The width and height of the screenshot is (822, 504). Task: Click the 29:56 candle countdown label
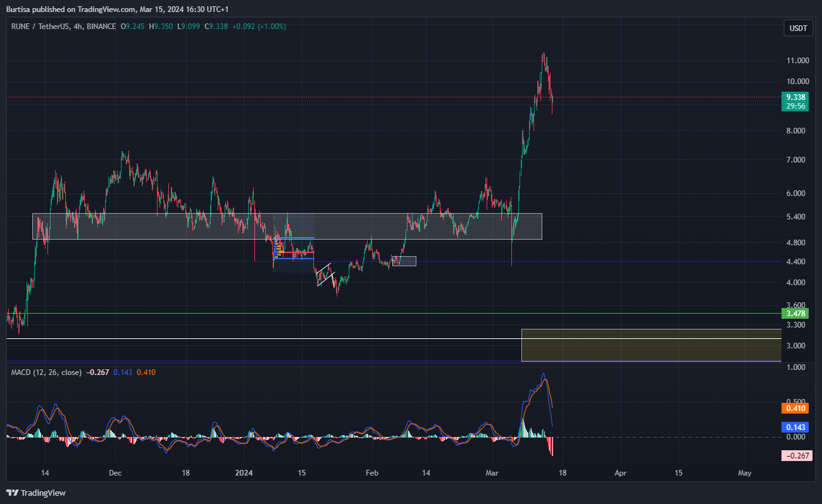coord(795,106)
